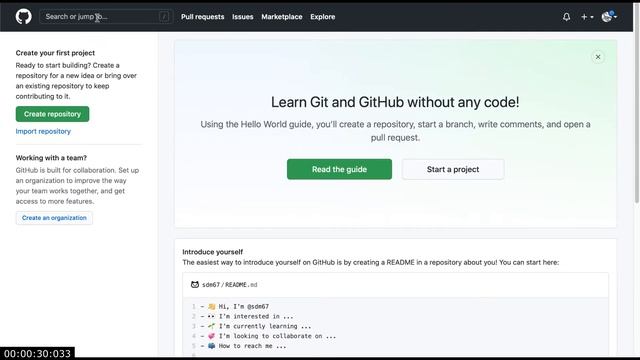The width and height of the screenshot is (640, 360).
Task: Open the plus create-new dropdown
Action: pos(587,17)
